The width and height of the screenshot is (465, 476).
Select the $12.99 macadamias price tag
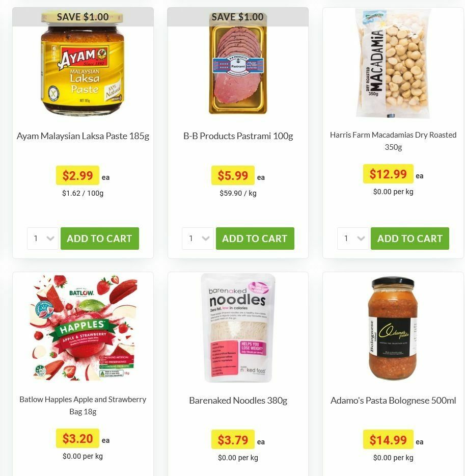click(388, 174)
